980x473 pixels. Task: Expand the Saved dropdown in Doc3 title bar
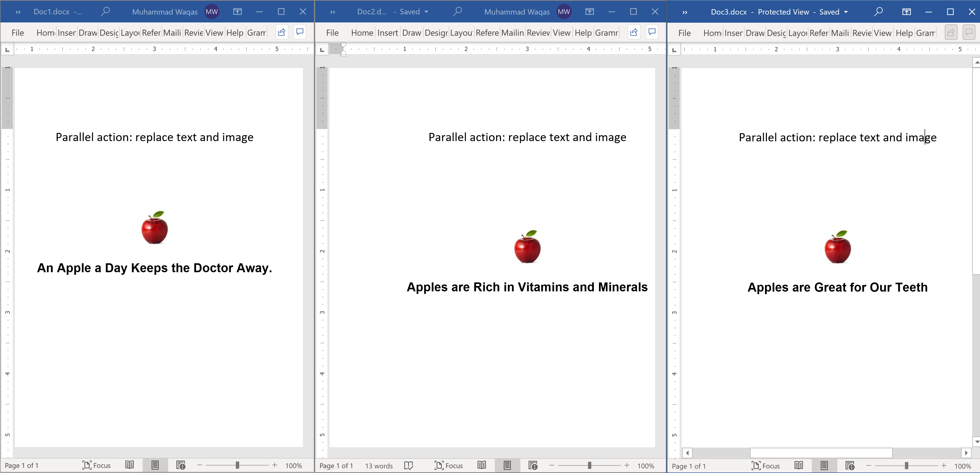click(846, 12)
